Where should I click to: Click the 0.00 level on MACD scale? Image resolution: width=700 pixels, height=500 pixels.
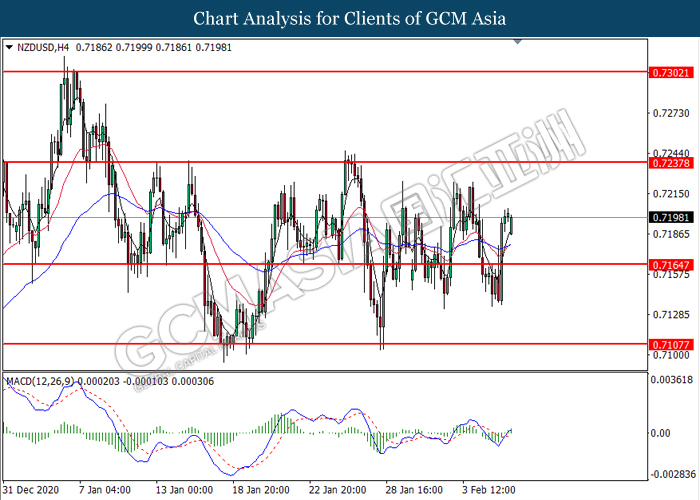pos(662,433)
